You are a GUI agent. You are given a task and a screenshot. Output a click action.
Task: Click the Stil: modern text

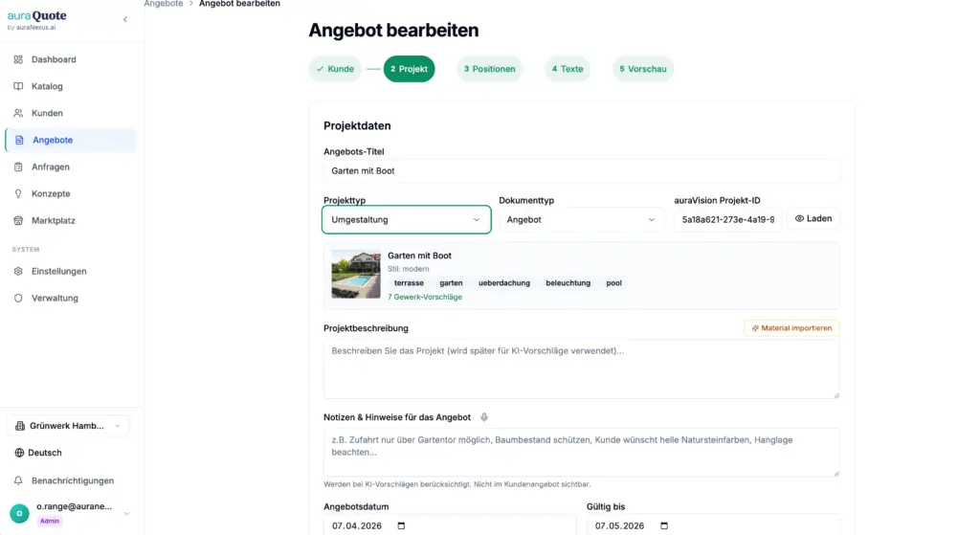[408, 269]
